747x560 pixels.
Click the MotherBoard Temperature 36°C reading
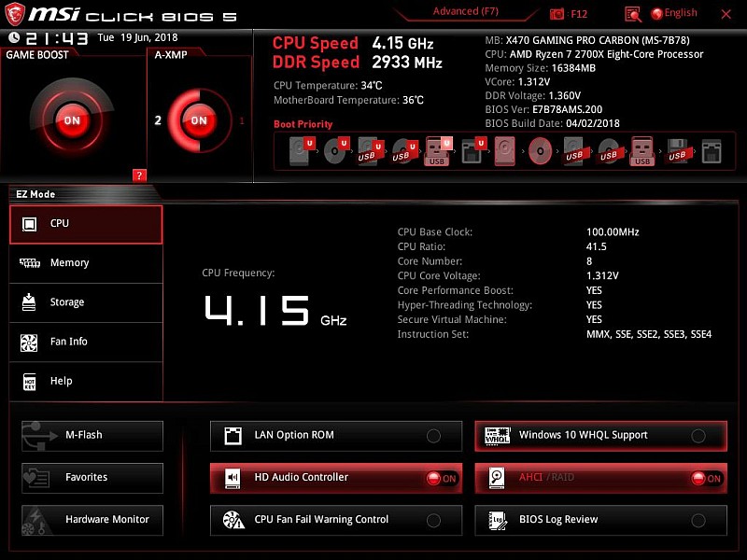pyautogui.click(x=348, y=100)
